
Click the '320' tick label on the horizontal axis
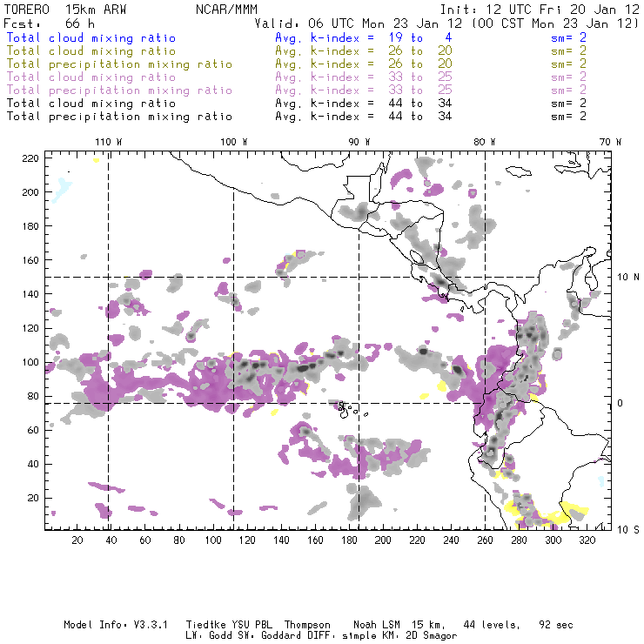[x=587, y=540]
